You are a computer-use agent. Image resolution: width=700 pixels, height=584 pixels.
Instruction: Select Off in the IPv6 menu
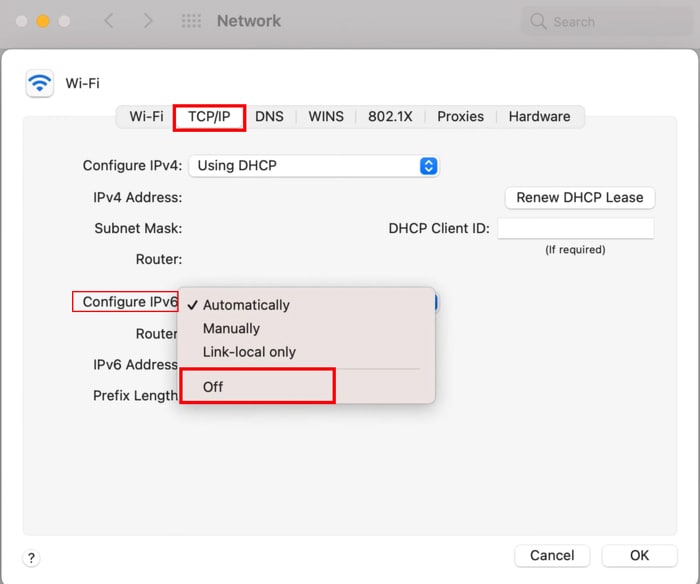pos(306,387)
